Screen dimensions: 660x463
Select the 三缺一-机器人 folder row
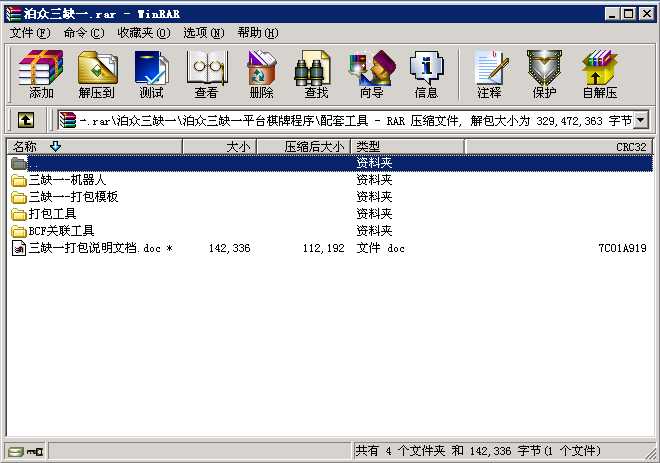coord(330,180)
